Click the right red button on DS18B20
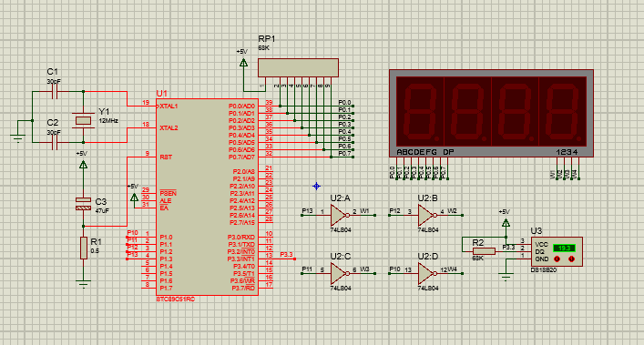Viewport: 644px width, 345px height. [x=571, y=259]
